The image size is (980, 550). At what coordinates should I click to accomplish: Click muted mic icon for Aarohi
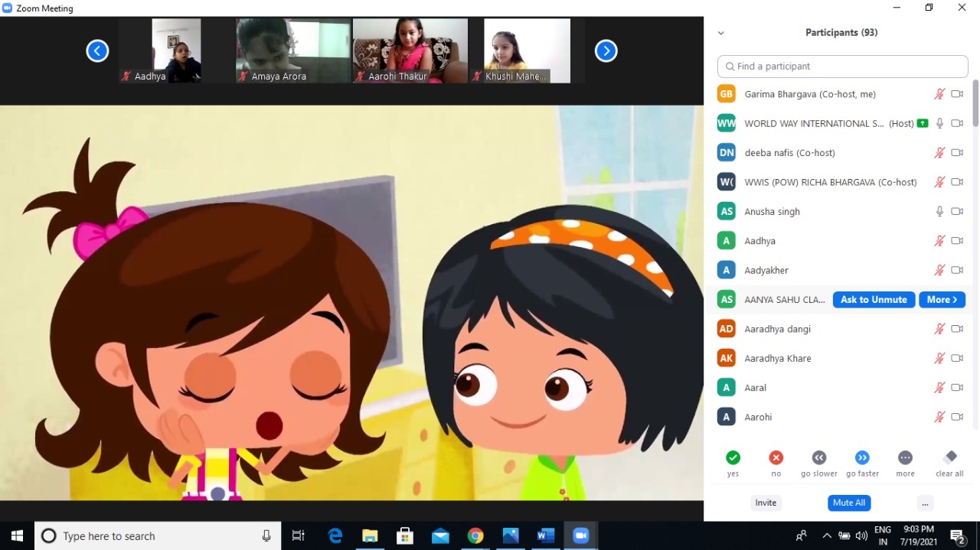pyautogui.click(x=939, y=417)
